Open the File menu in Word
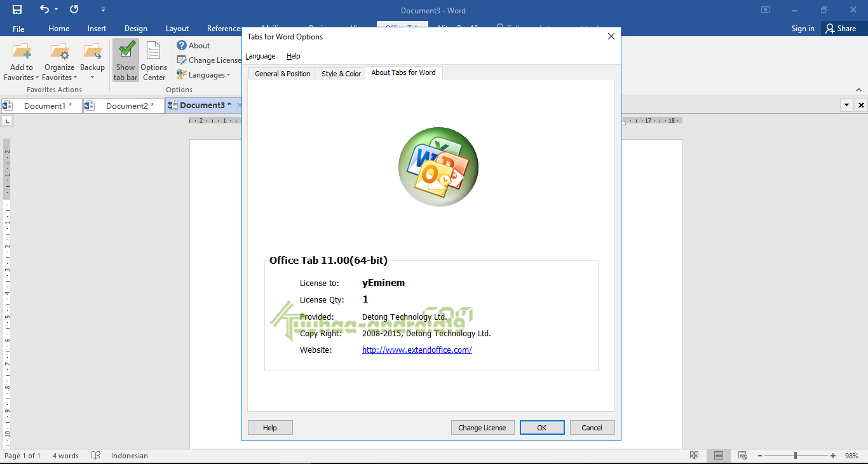Image resolution: width=868 pixels, height=464 pixels. tap(18, 29)
